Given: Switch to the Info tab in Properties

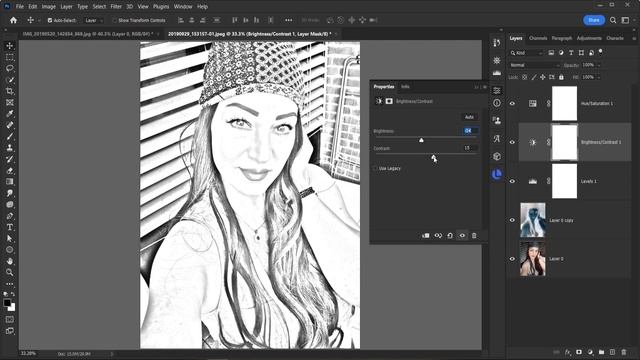Looking at the screenshot, I should click(405, 87).
